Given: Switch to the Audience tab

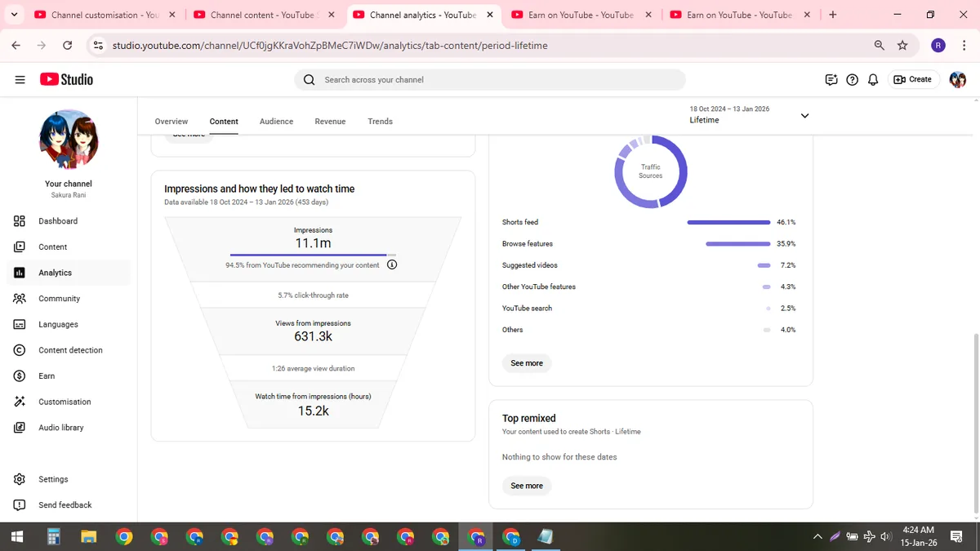Looking at the screenshot, I should click(x=276, y=121).
